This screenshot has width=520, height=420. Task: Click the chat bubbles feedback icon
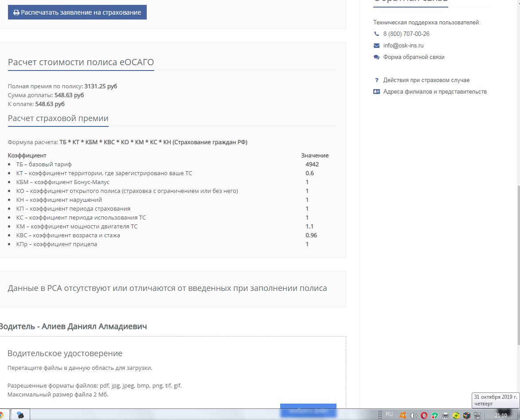pos(376,57)
